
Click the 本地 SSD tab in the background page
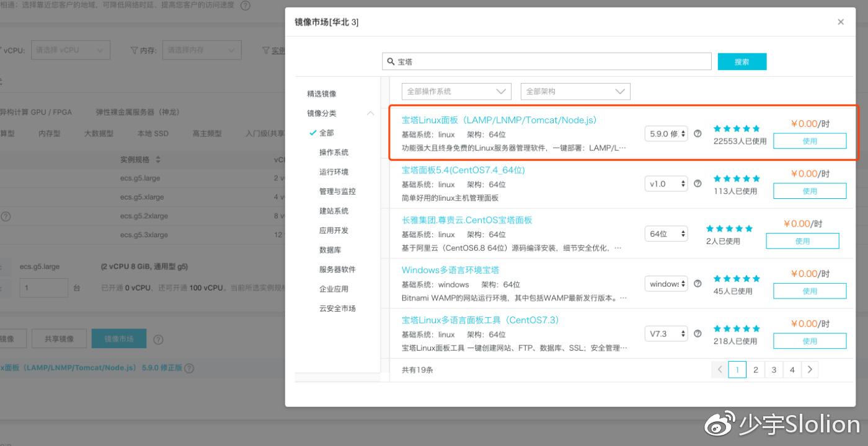coord(153,133)
